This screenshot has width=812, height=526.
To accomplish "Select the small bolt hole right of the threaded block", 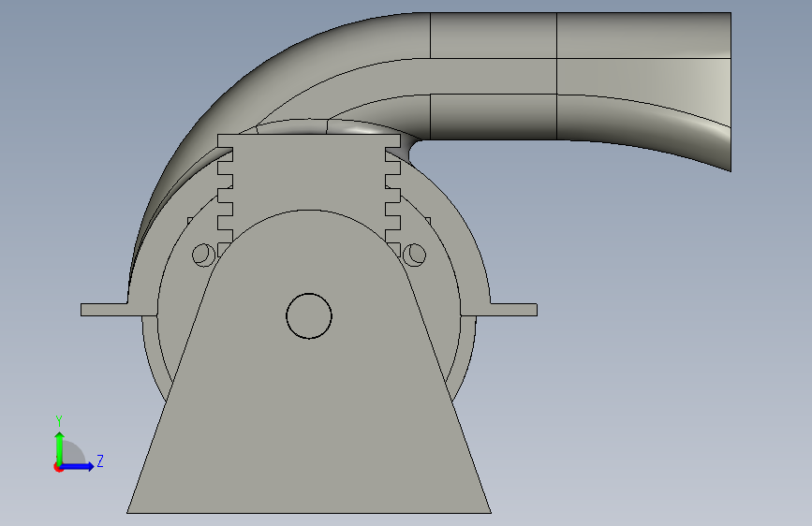I will pos(414,255).
